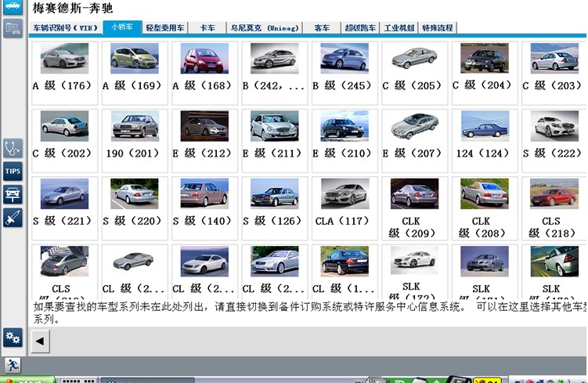The image size is (588, 383).
Task: Pick the S 级 (221) thumbnail
Action: 64,193
